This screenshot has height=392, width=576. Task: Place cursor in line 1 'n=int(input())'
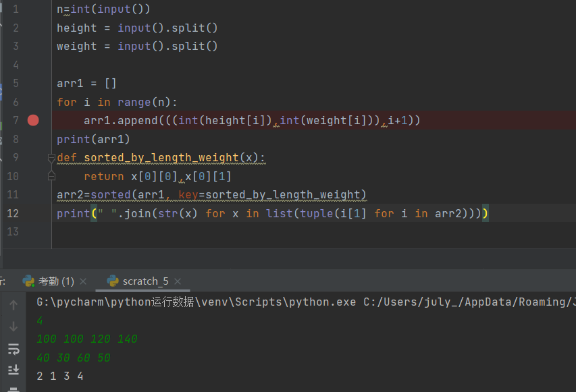pos(103,9)
